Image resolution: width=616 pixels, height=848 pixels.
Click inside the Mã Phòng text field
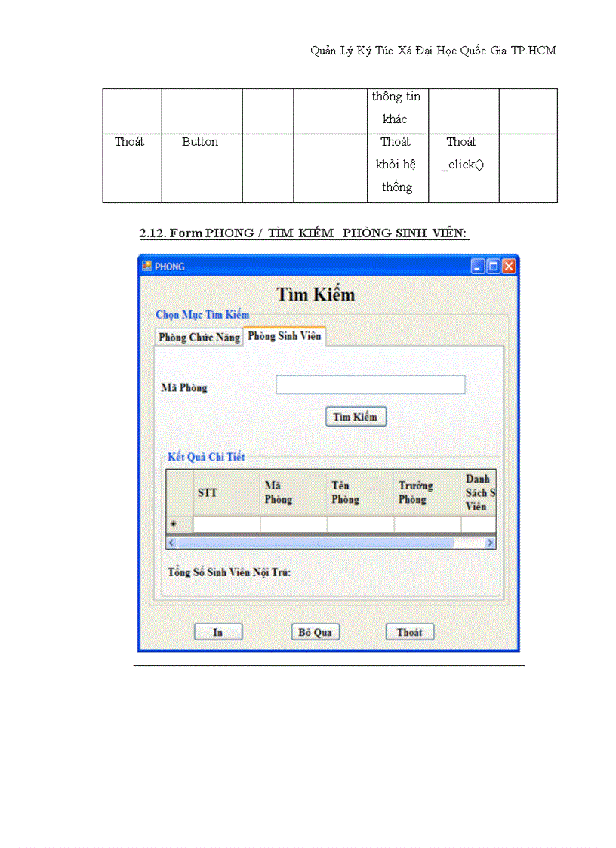coord(370,384)
